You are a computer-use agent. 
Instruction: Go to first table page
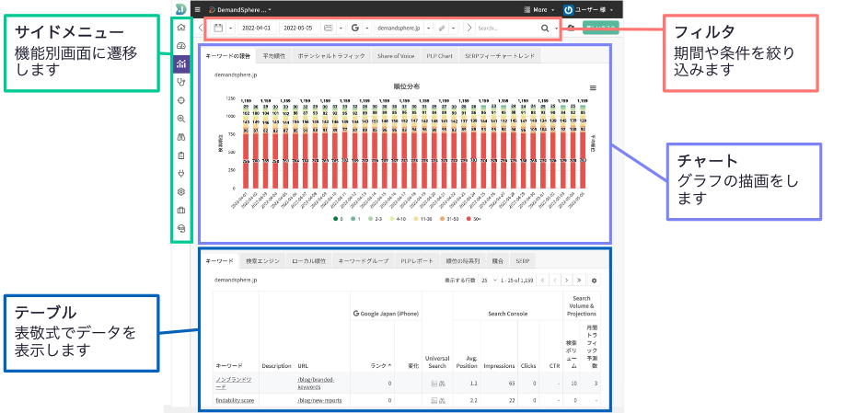coord(542,281)
